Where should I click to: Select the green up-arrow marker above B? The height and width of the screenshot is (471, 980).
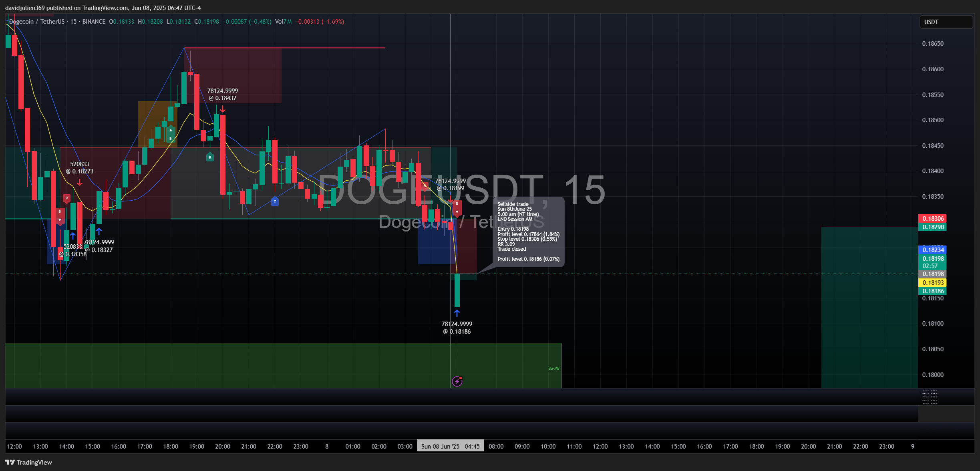171,130
